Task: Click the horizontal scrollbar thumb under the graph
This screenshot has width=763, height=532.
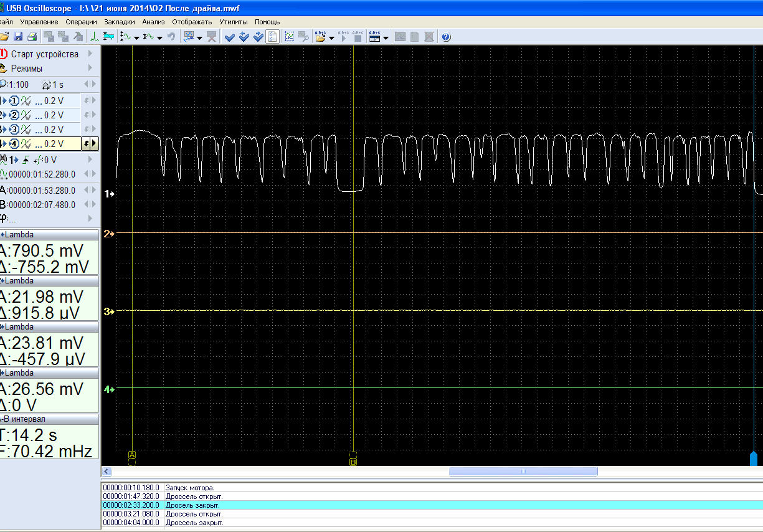Action: click(522, 472)
